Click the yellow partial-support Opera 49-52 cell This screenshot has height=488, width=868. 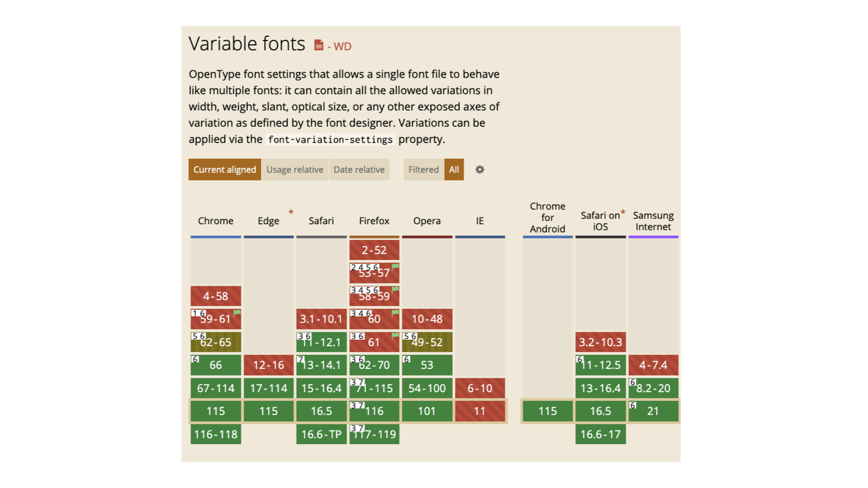click(427, 343)
